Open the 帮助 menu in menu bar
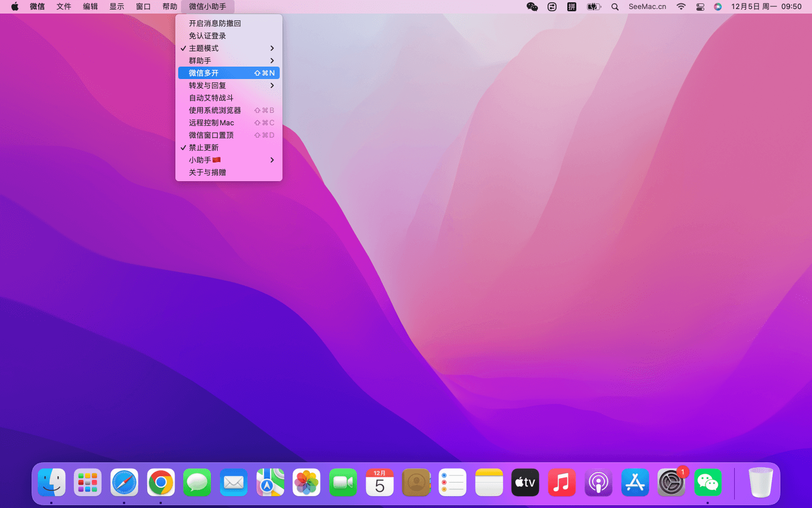Screen dimensions: 812x508 170,7
